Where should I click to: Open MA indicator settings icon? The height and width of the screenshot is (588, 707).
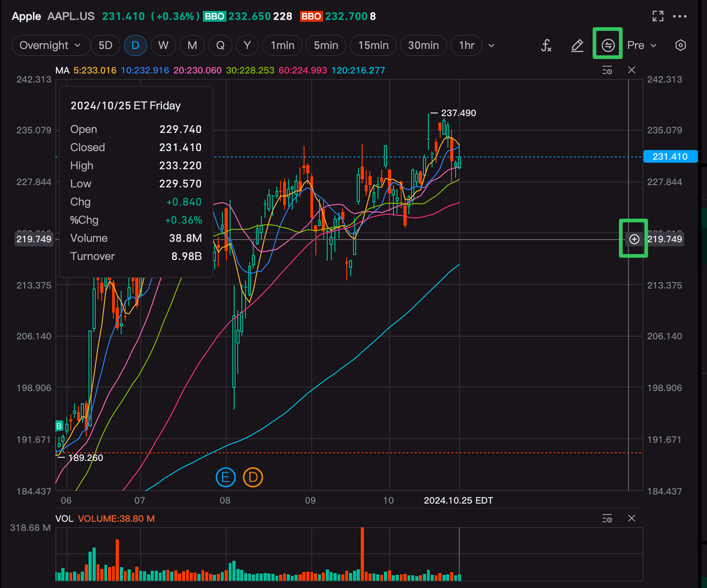pyautogui.click(x=607, y=70)
